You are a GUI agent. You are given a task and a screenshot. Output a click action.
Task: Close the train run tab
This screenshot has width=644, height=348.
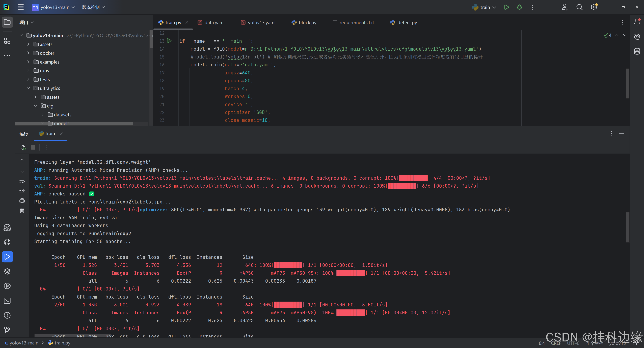click(61, 134)
